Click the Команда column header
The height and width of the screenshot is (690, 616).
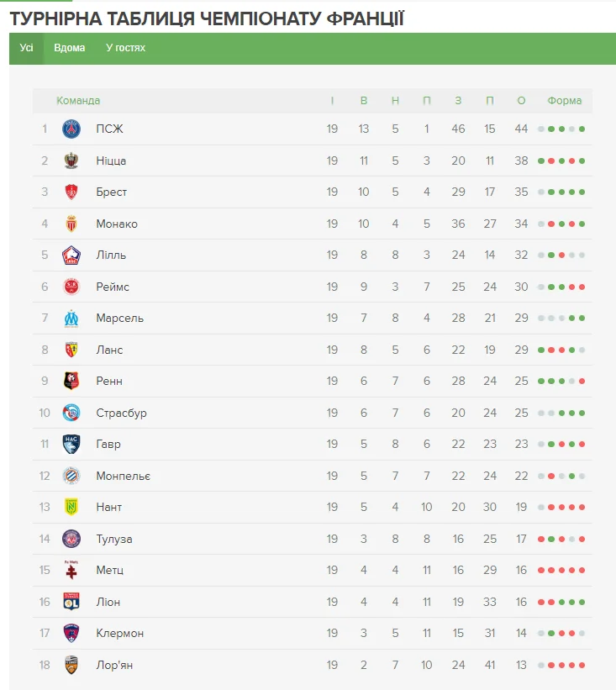tap(78, 101)
